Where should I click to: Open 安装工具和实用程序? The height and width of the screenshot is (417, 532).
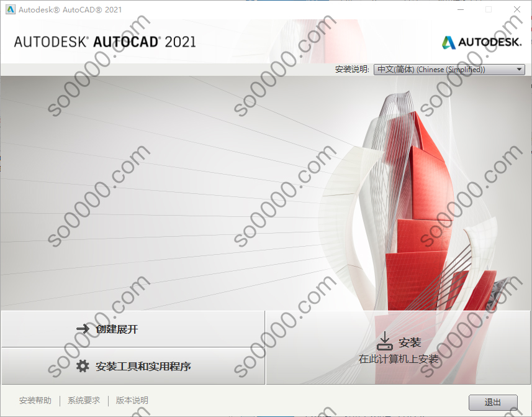[x=133, y=366]
